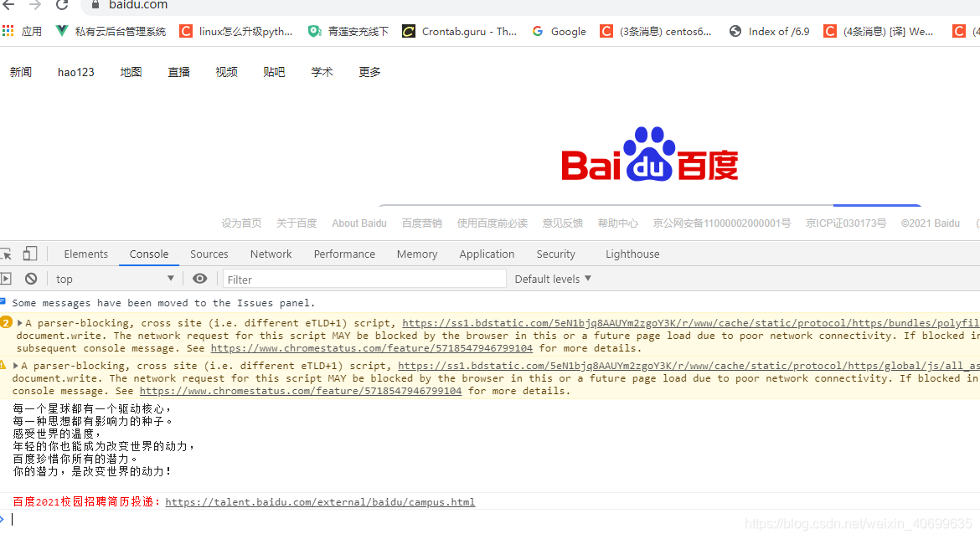This screenshot has height=539, width=980.
Task: Open the global/js/all_as bdstatic script URL
Action: coord(689,366)
